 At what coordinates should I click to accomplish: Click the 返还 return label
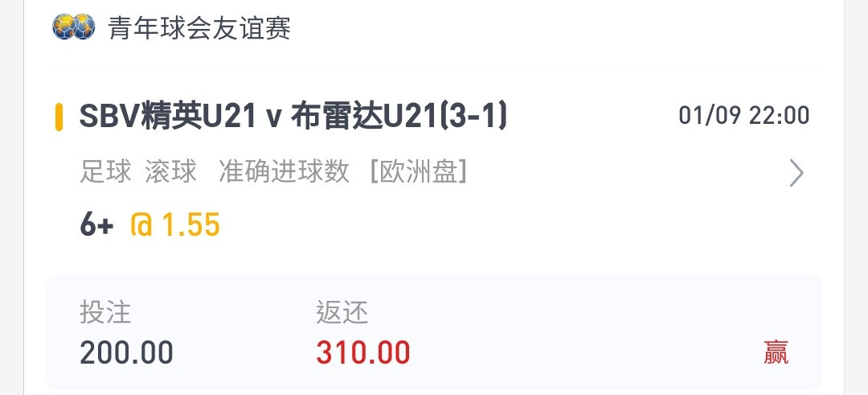click(342, 312)
